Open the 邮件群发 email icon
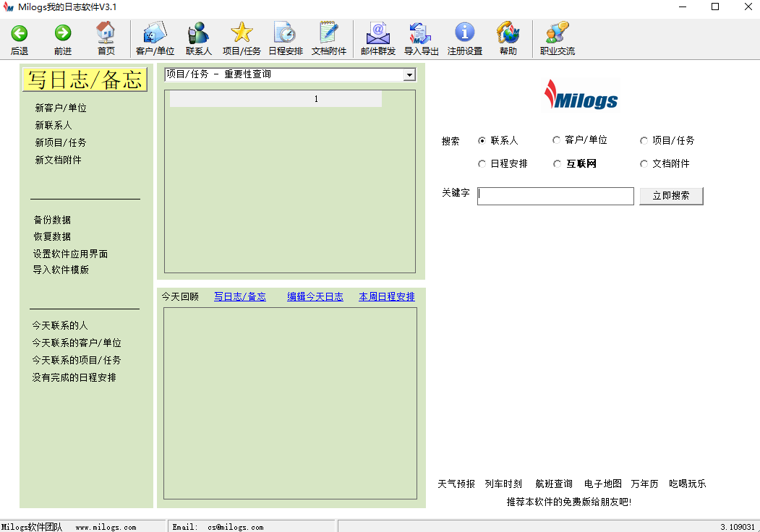 (x=377, y=38)
